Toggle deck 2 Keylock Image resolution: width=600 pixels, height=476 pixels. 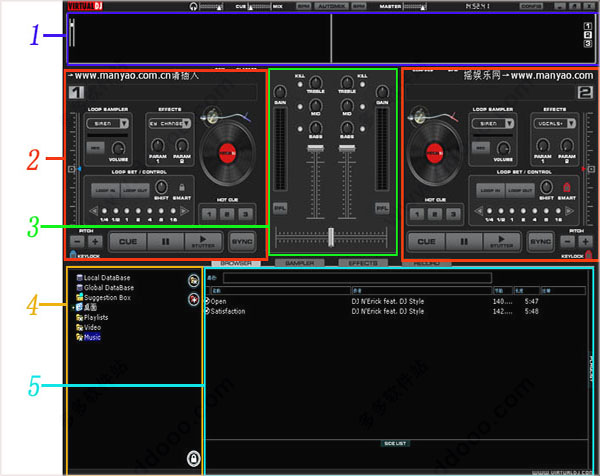pyautogui.click(x=589, y=254)
